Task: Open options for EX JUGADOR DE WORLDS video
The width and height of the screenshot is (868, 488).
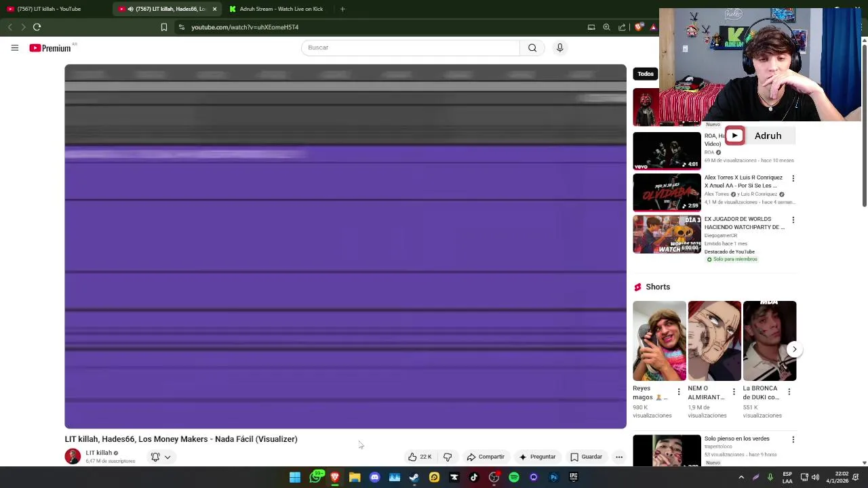Action: point(793,220)
